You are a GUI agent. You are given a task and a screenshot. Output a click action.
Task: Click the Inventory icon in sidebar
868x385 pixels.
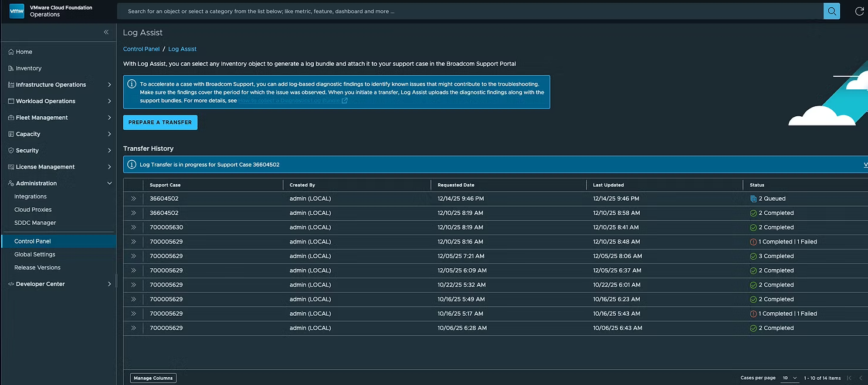[x=11, y=69]
